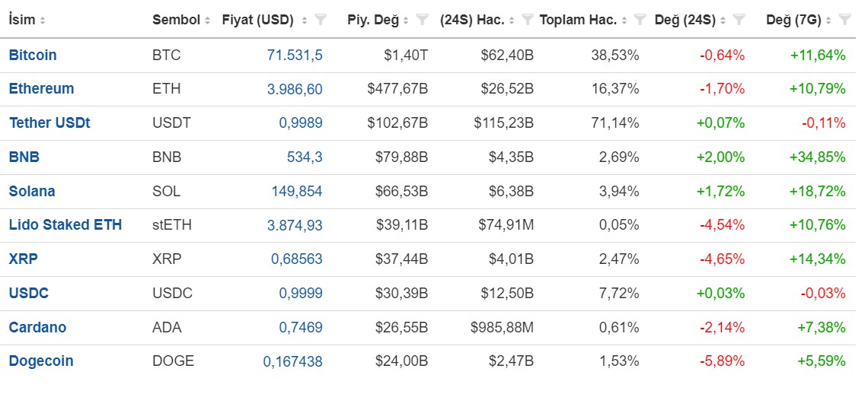Image resolution: width=868 pixels, height=394 pixels.
Task: Open the Bitcoin link
Action: click(x=33, y=55)
